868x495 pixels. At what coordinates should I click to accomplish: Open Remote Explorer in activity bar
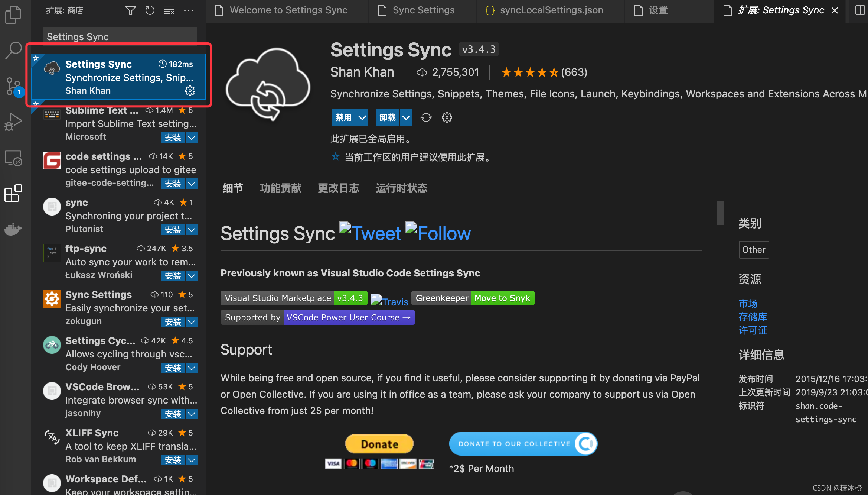click(13, 158)
